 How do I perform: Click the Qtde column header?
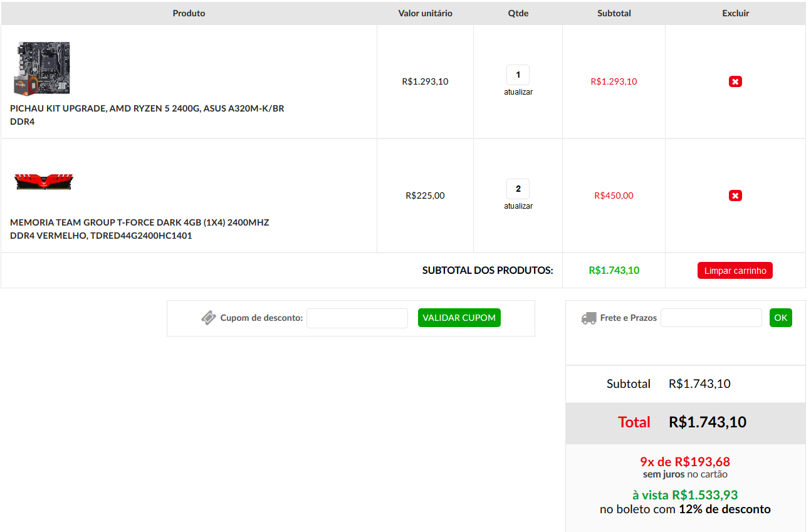[x=518, y=13]
